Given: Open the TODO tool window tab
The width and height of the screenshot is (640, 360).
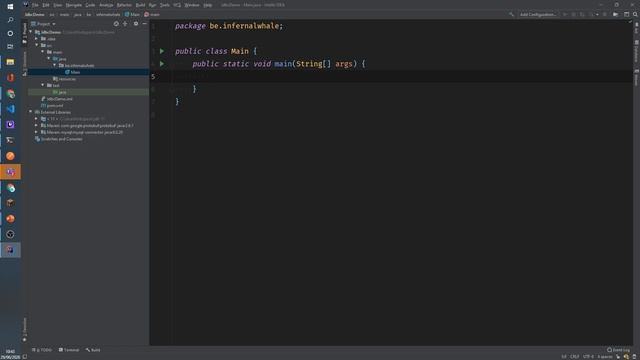Looking at the screenshot, I should pyautogui.click(x=42, y=350).
